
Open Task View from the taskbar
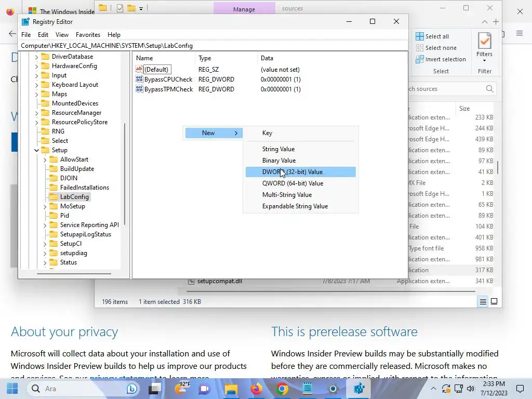[155, 389]
